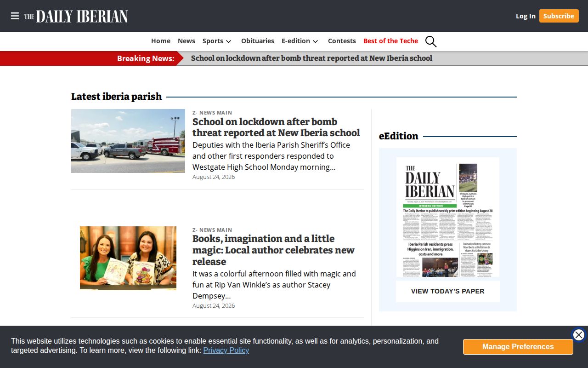Click the Latest iberia parish heading

pyautogui.click(x=117, y=97)
